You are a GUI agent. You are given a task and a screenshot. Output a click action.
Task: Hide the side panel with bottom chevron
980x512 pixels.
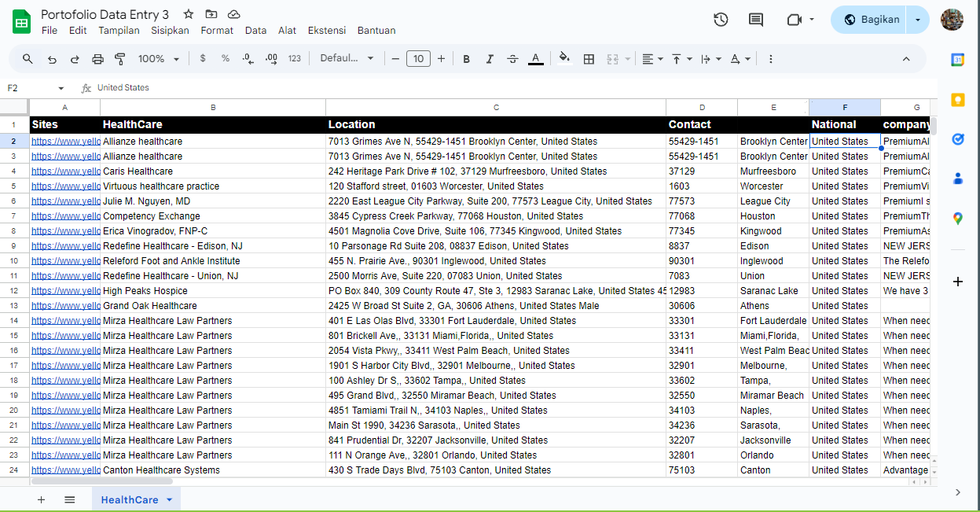(958, 492)
